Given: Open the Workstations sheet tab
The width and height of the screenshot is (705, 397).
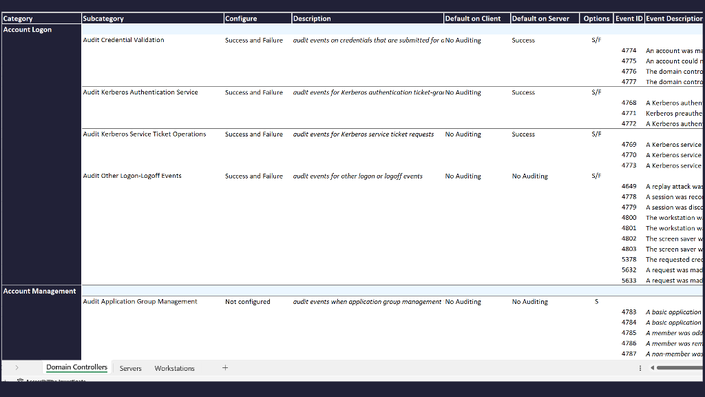Looking at the screenshot, I should point(174,368).
